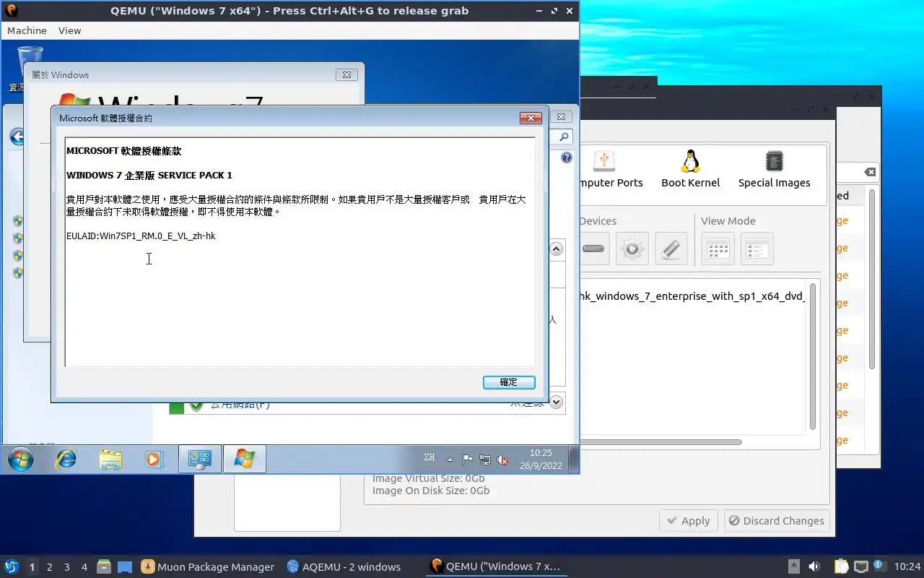Click the ZH language indicator
This screenshot has height=578, width=924.
[x=430, y=457]
